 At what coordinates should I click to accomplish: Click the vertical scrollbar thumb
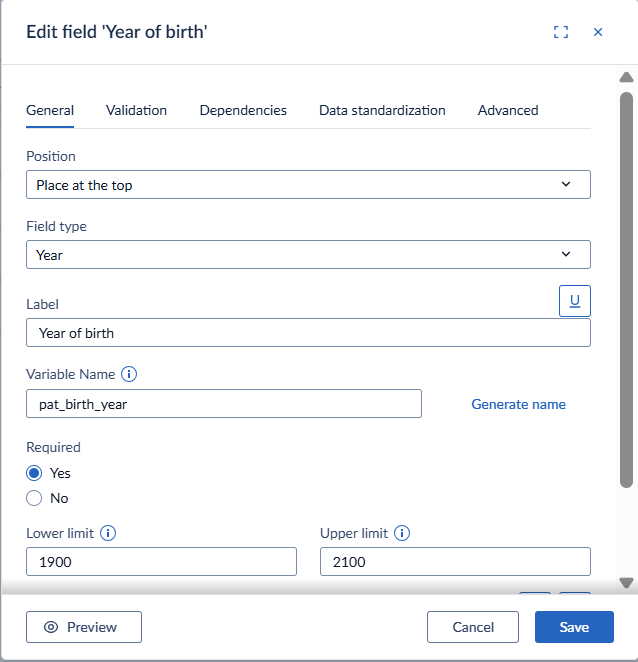pos(626,290)
